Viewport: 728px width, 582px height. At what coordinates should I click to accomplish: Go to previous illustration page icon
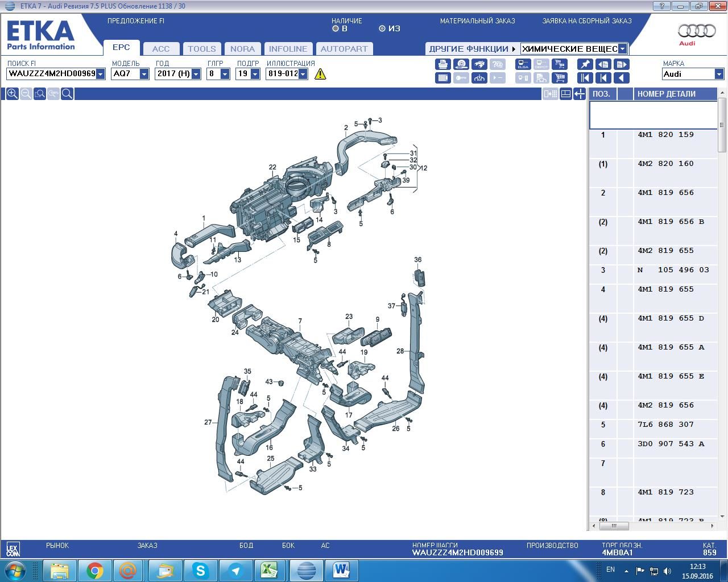tap(603, 64)
